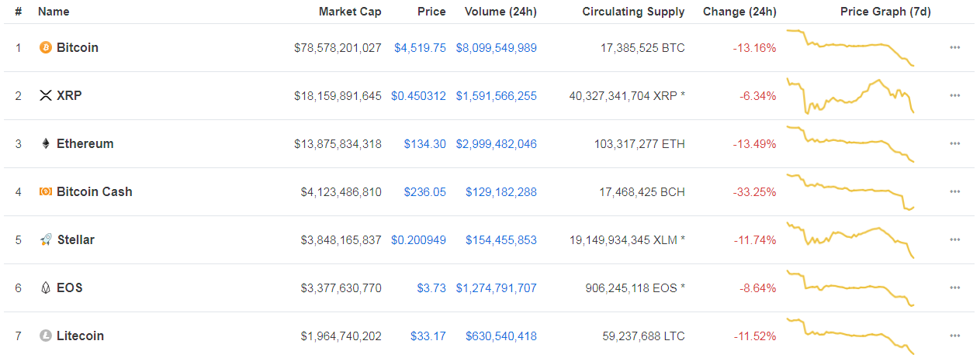Click the Ethereum diamond logo icon
The height and width of the screenshot is (358, 980).
[46, 144]
